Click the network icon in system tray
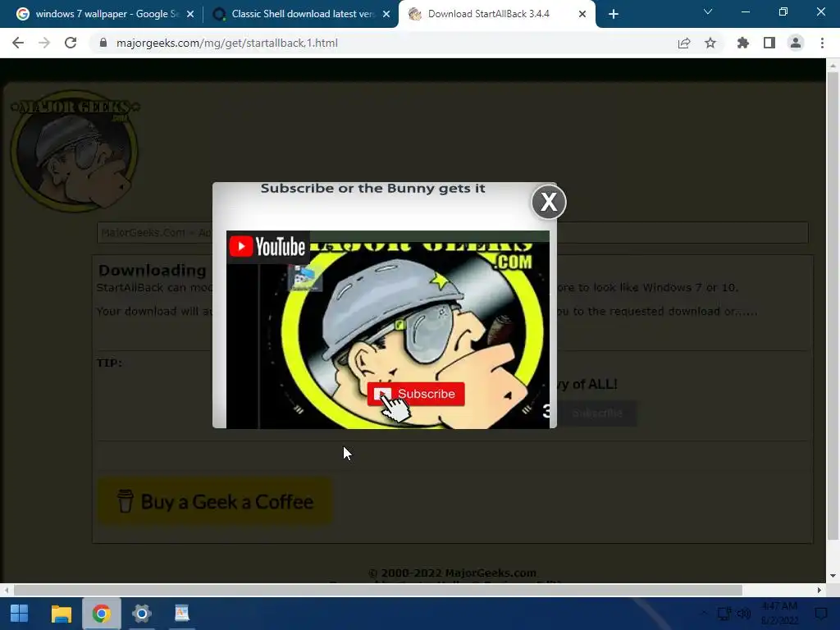The image size is (840, 630). click(724, 614)
